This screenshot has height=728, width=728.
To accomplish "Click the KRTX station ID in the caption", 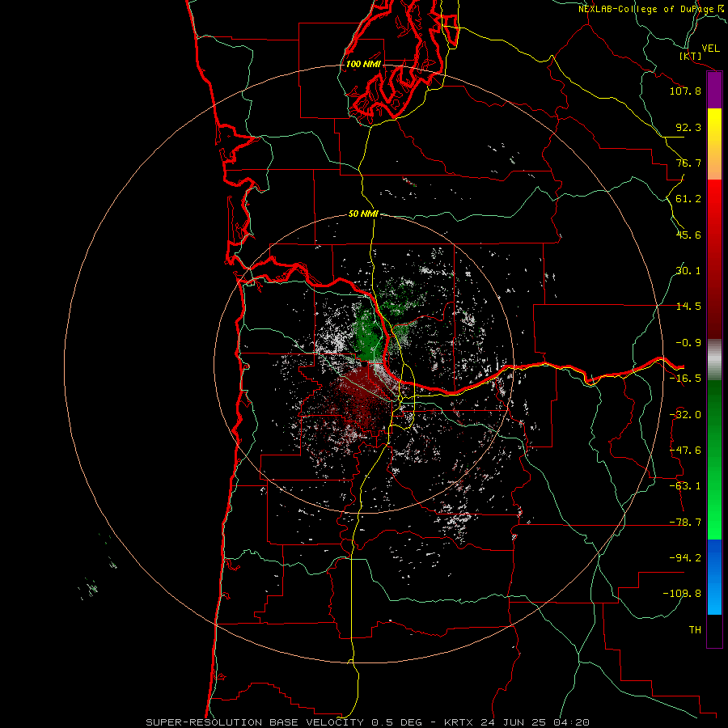I will point(459,722).
